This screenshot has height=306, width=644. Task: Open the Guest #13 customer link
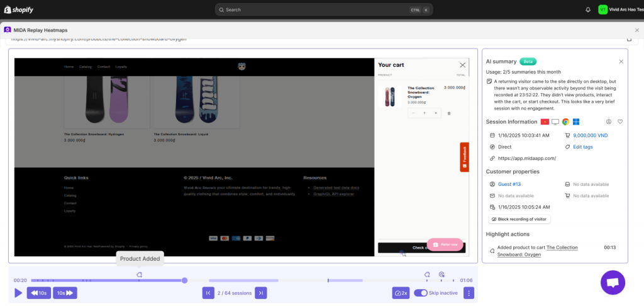click(509, 184)
